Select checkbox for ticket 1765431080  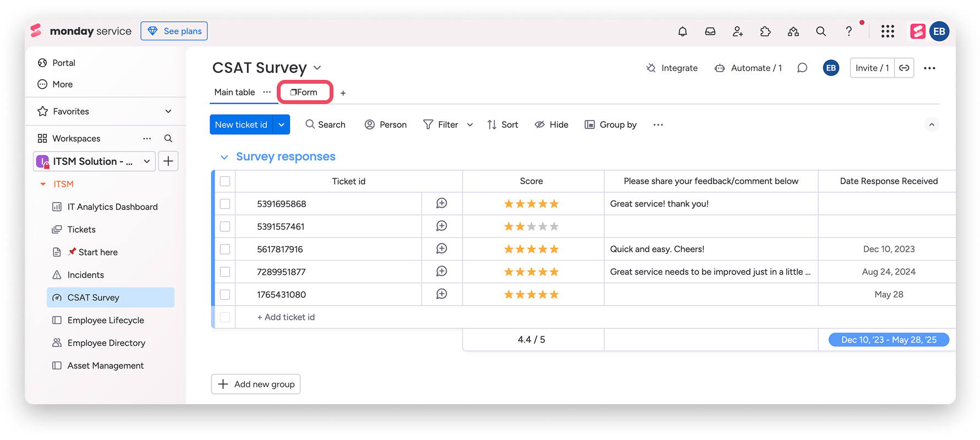pos(225,295)
